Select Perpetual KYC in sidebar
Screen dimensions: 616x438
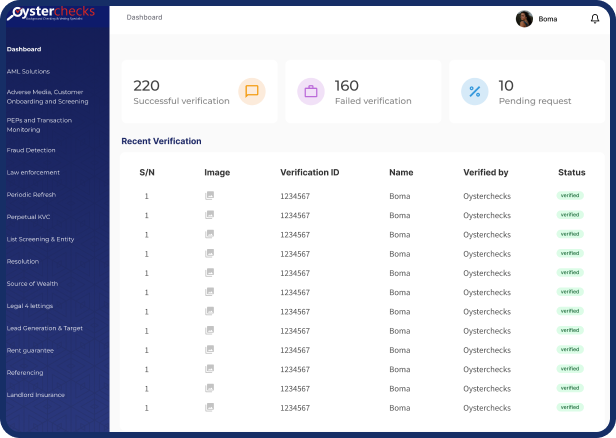pyautogui.click(x=27, y=216)
